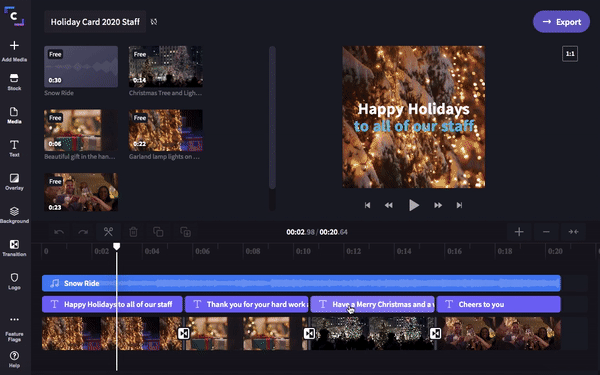Click transition icon between tree and toasting clips
This screenshot has width=600, height=375.
tap(435, 333)
